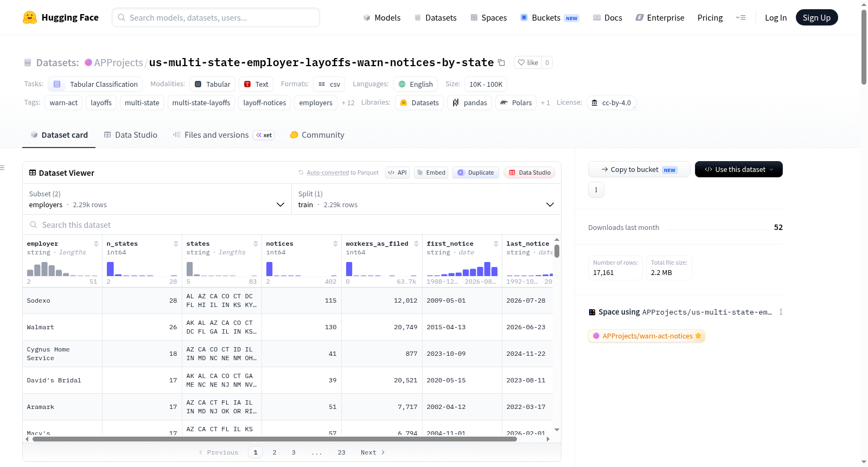Click the Log In link
Image resolution: width=868 pixels, height=467 pixels.
(x=776, y=18)
